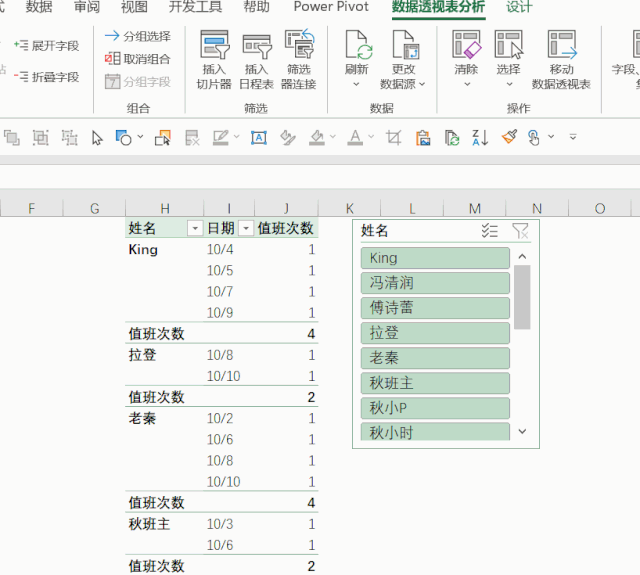Click the selection pane icon
Screen dimensions: 640x575
pyautogui.click(x=162, y=138)
